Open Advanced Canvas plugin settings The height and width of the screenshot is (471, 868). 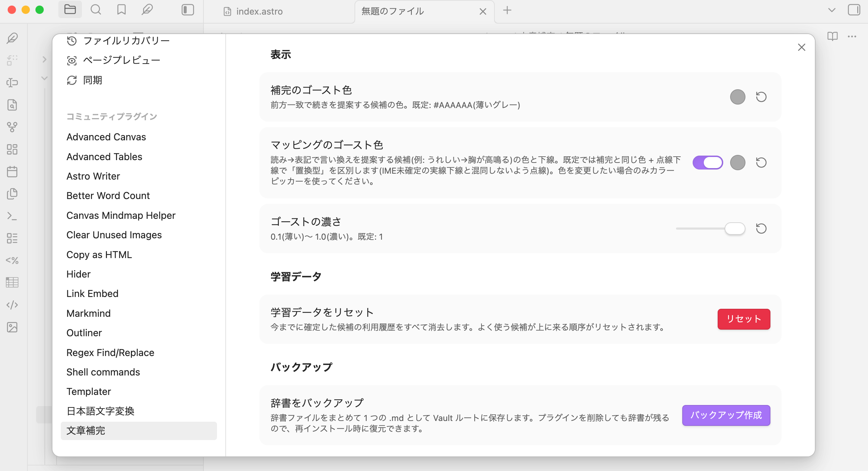tap(139, 137)
